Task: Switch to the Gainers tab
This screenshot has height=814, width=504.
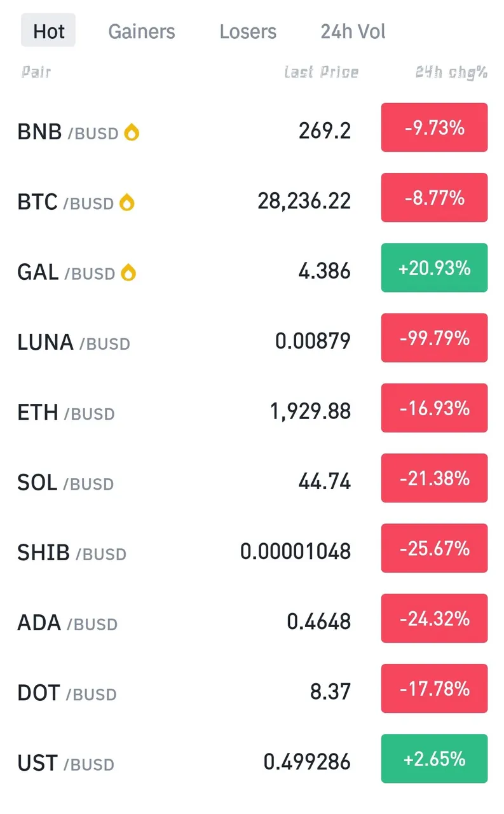Action: click(x=142, y=31)
